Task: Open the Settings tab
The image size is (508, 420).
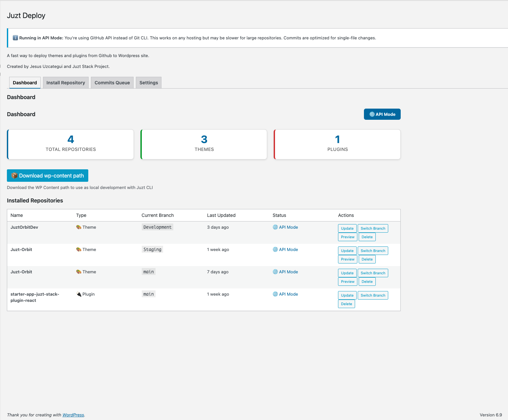Action: point(149,83)
